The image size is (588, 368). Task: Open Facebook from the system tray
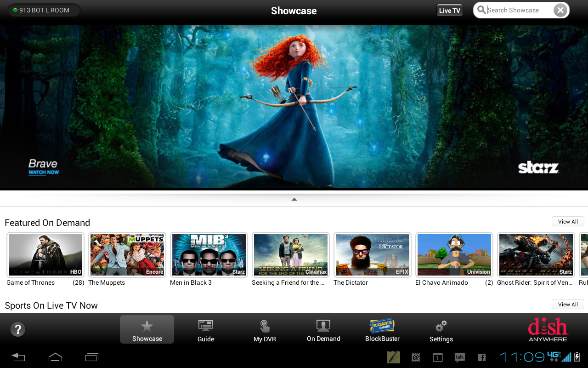481,357
